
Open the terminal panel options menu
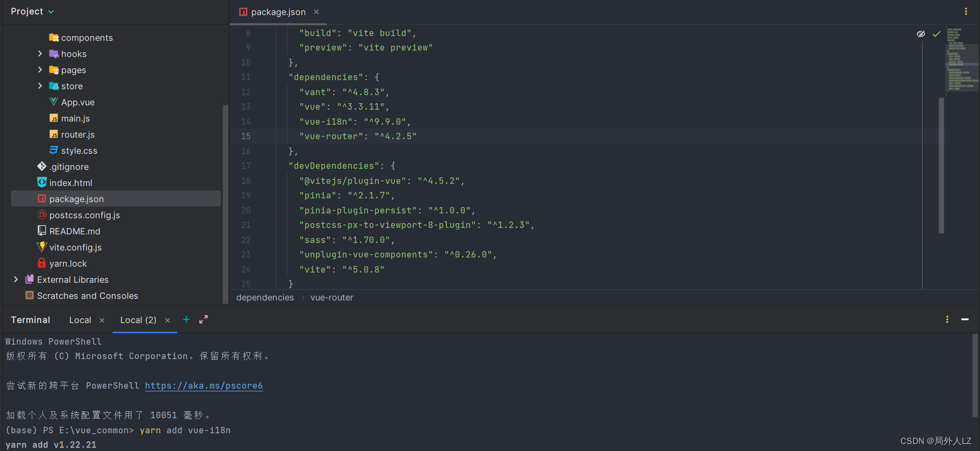pyautogui.click(x=947, y=319)
